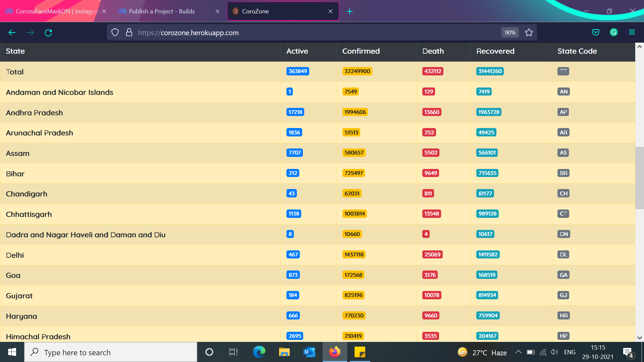Click the Confirmed column header
Viewport: 644px width, 362px height.
[361, 51]
